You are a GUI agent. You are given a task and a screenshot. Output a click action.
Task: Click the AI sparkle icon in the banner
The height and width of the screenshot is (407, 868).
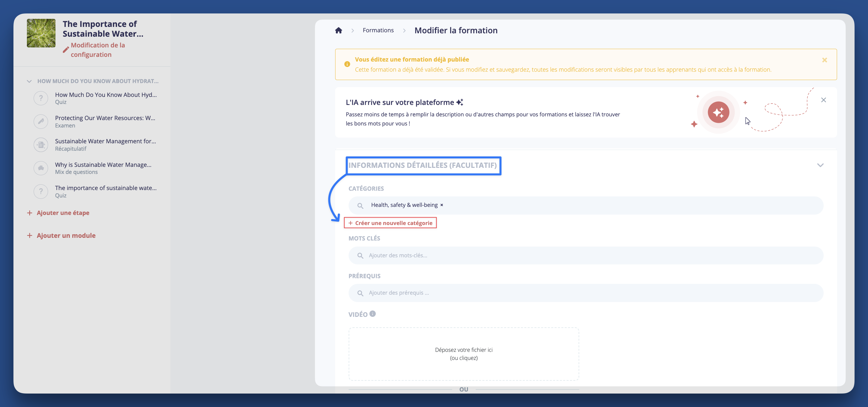(x=719, y=112)
